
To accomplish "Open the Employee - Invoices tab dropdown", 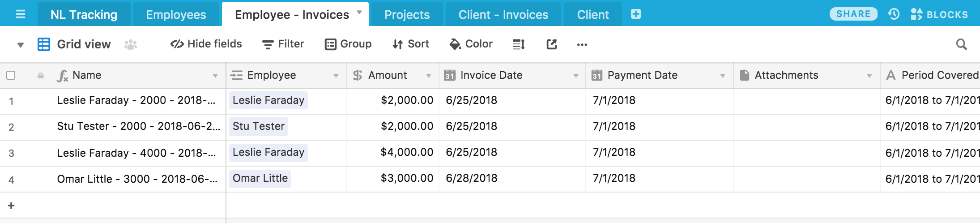I will point(359,13).
